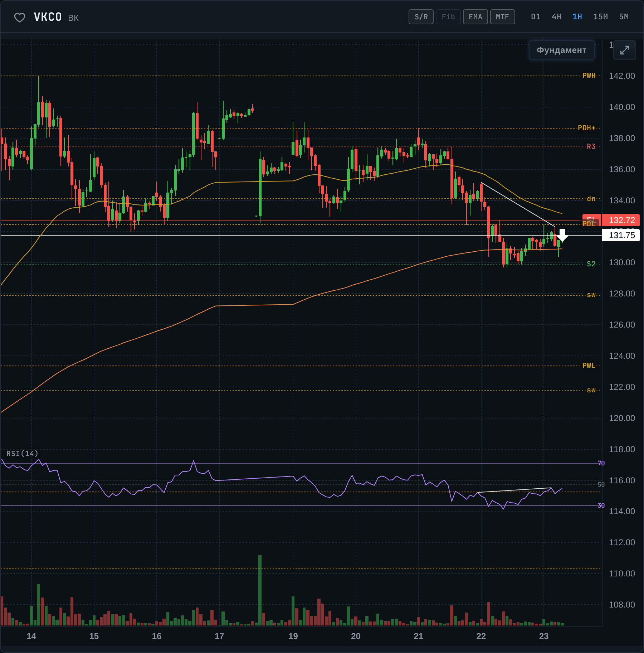Click the dn level label
Viewport: 644px width, 653px height.
[591, 199]
